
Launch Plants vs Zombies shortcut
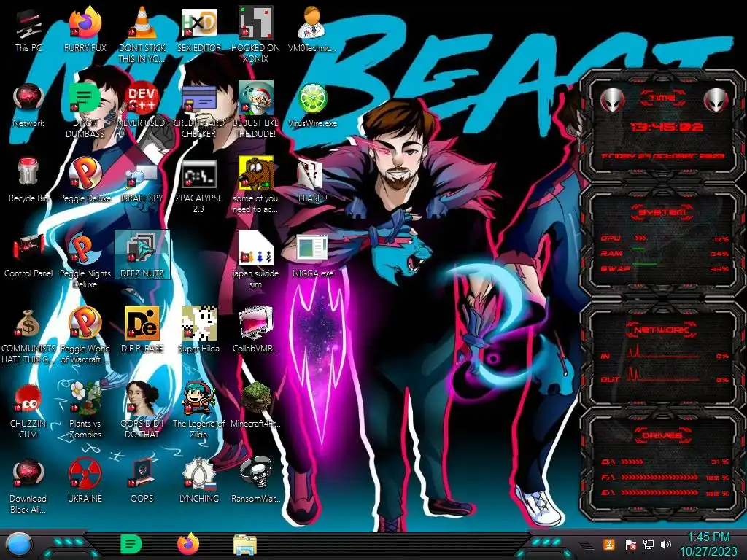(85, 411)
